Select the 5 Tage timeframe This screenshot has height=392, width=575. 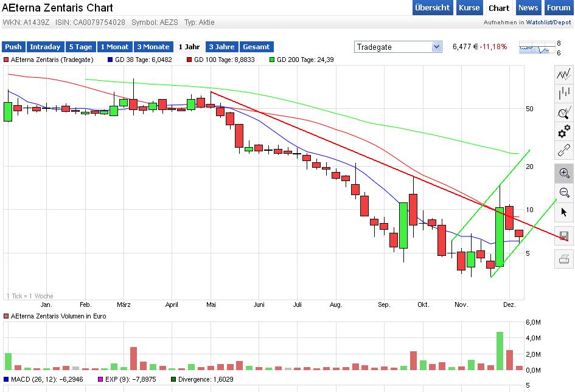point(81,47)
